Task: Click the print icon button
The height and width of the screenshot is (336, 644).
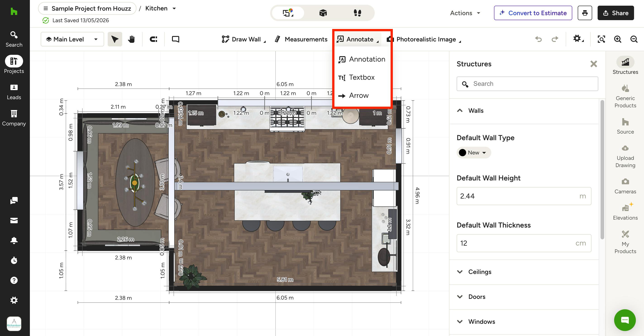Action: tap(585, 13)
